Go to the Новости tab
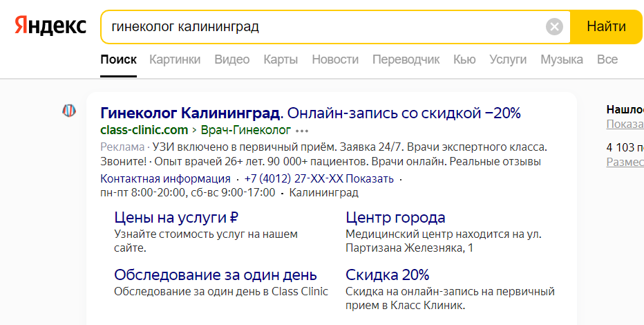Image resolution: width=644 pixels, height=325 pixels. point(335,59)
